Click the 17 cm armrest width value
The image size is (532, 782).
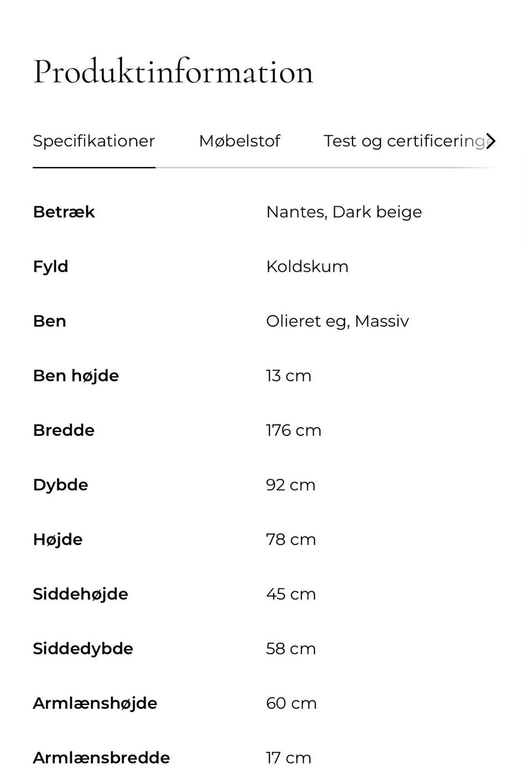pyautogui.click(x=288, y=758)
